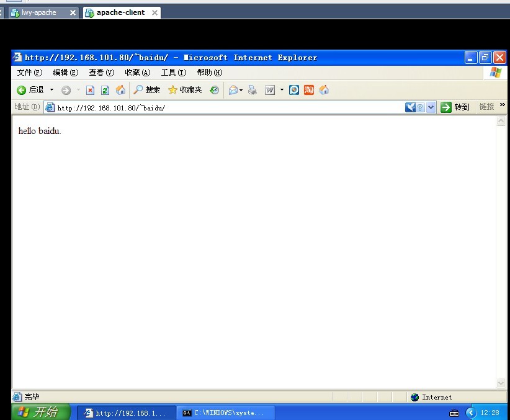
Task: Click the scrollbar down arrow
Action: [x=501, y=383]
